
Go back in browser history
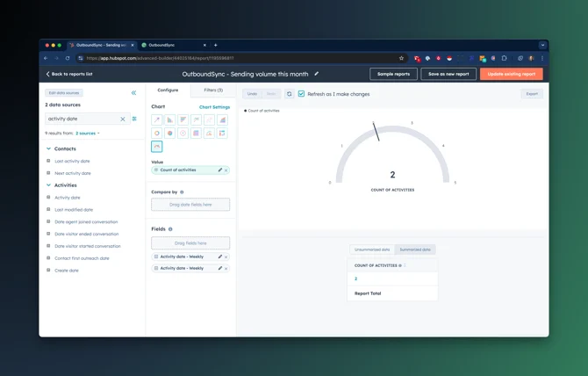46,58
